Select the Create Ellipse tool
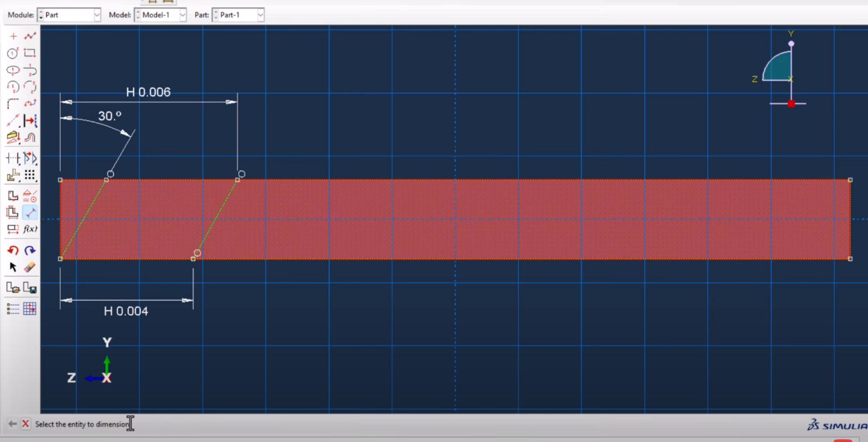 pyautogui.click(x=13, y=70)
